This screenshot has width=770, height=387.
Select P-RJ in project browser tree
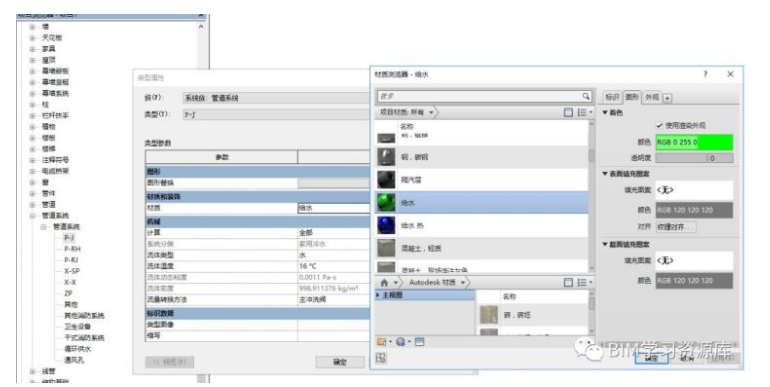(72, 260)
